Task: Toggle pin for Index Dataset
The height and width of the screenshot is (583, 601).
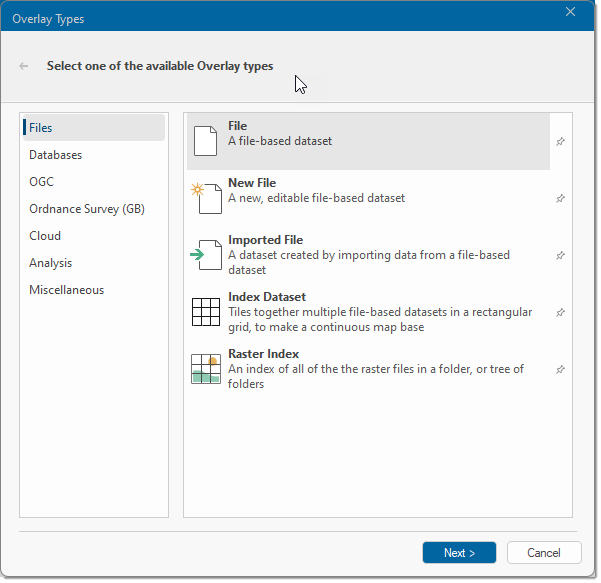Action: click(x=560, y=313)
